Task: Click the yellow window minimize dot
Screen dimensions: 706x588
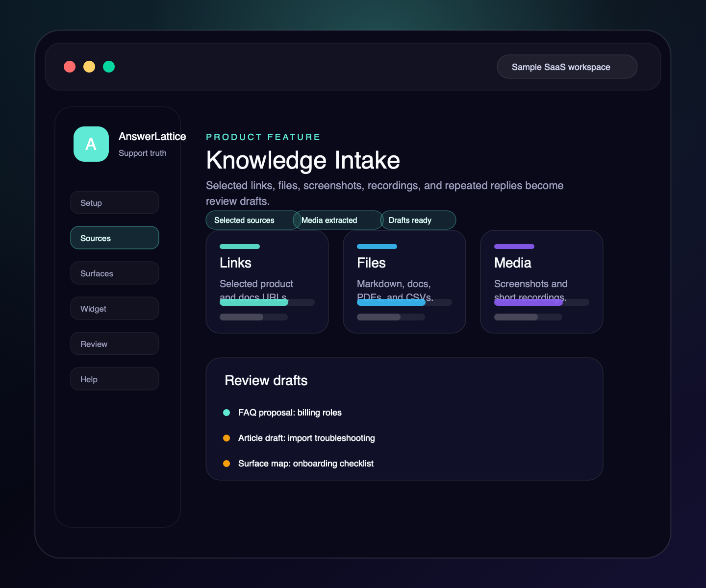Action: (89, 67)
